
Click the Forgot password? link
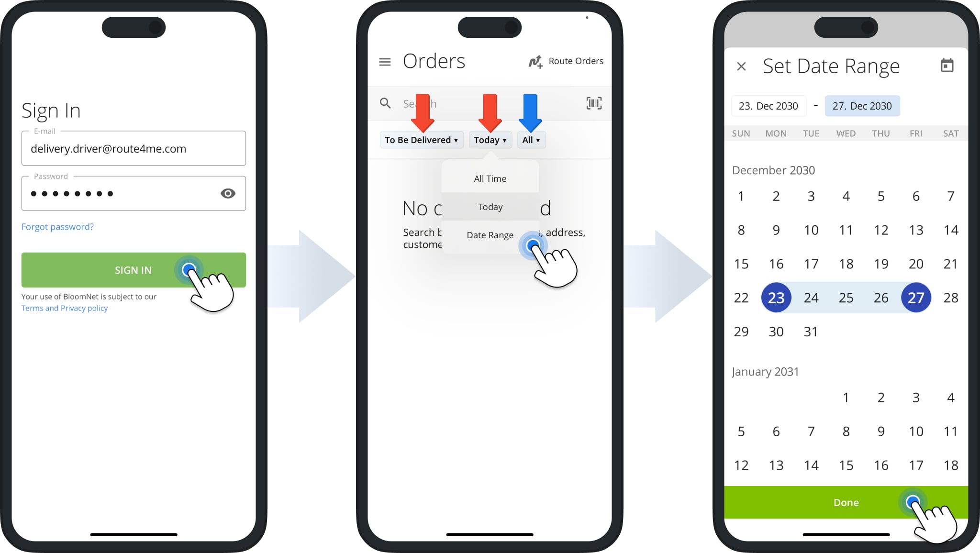point(58,227)
